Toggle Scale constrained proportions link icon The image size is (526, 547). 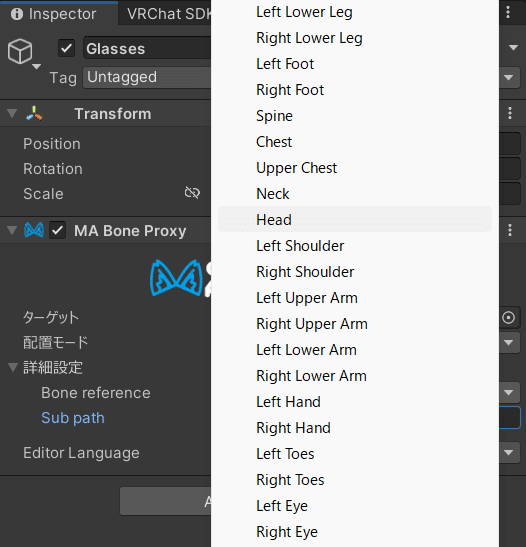[192, 192]
